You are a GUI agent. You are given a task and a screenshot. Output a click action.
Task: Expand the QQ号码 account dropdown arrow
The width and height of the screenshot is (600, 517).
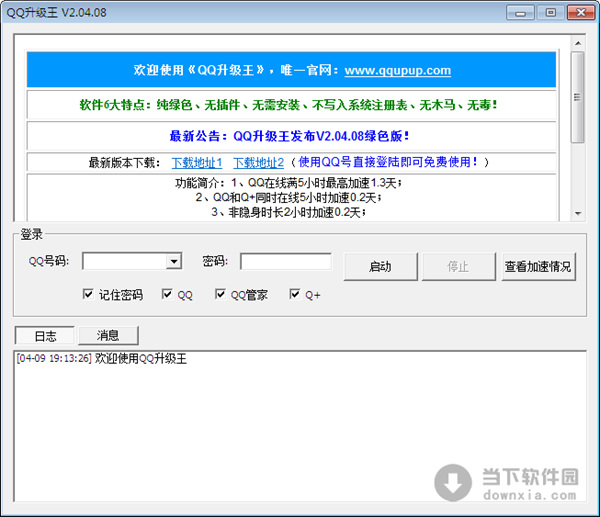174,262
